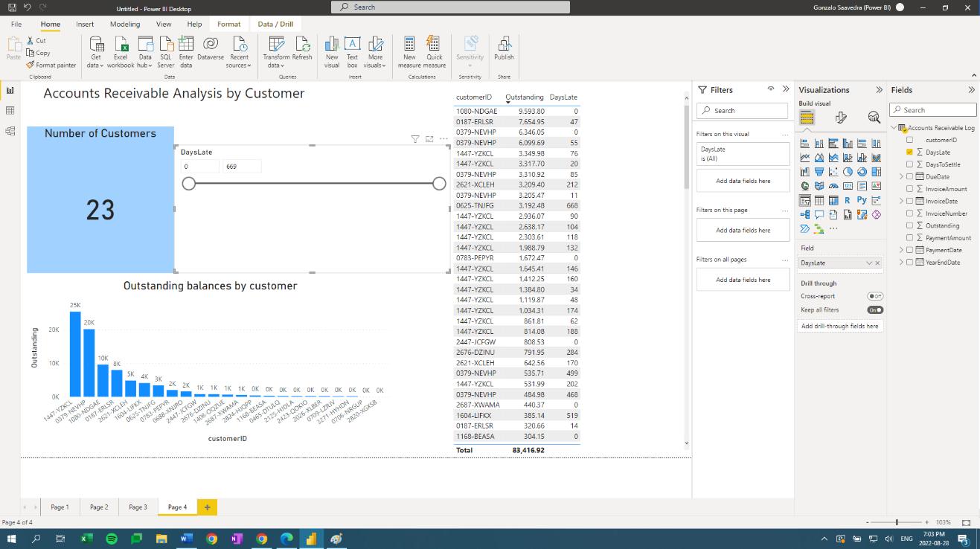Select the scatter chart visual
Screen dimensions: 980x549
coord(833,172)
